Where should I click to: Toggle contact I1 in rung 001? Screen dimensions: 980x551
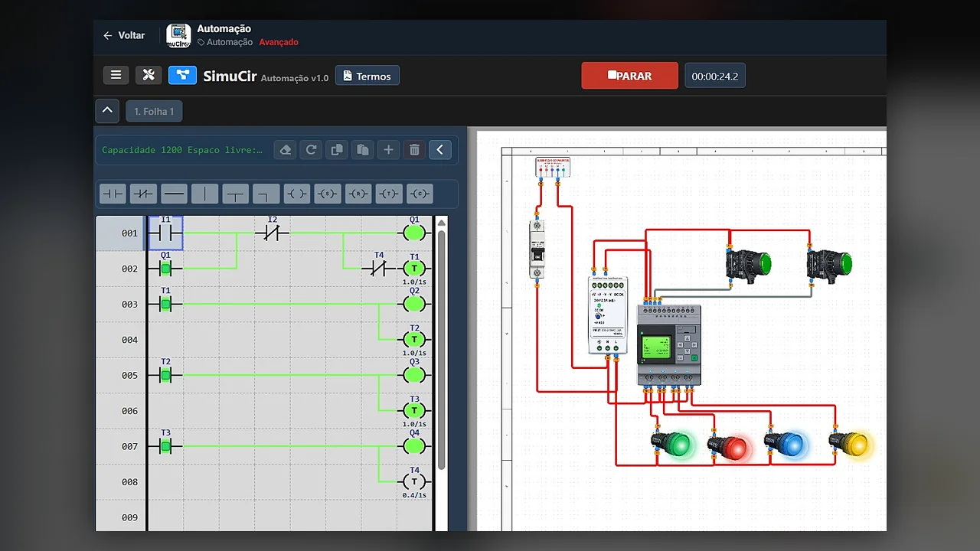click(165, 233)
